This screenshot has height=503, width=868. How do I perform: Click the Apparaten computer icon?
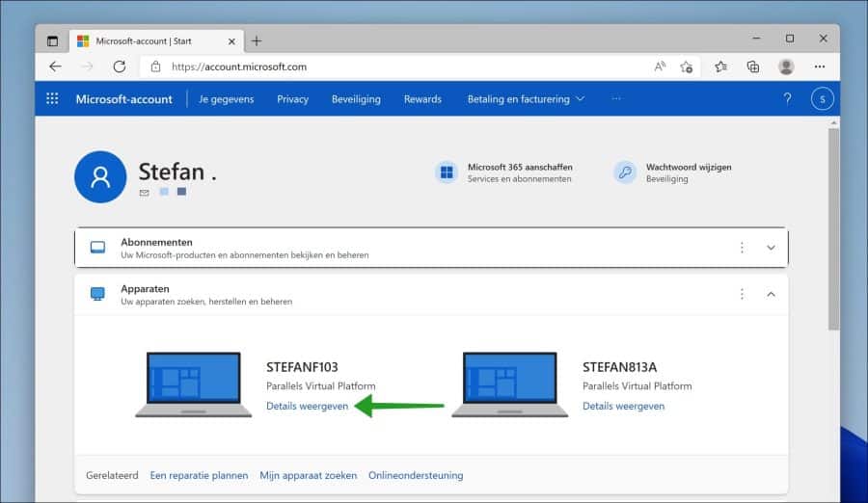pyautogui.click(x=97, y=294)
